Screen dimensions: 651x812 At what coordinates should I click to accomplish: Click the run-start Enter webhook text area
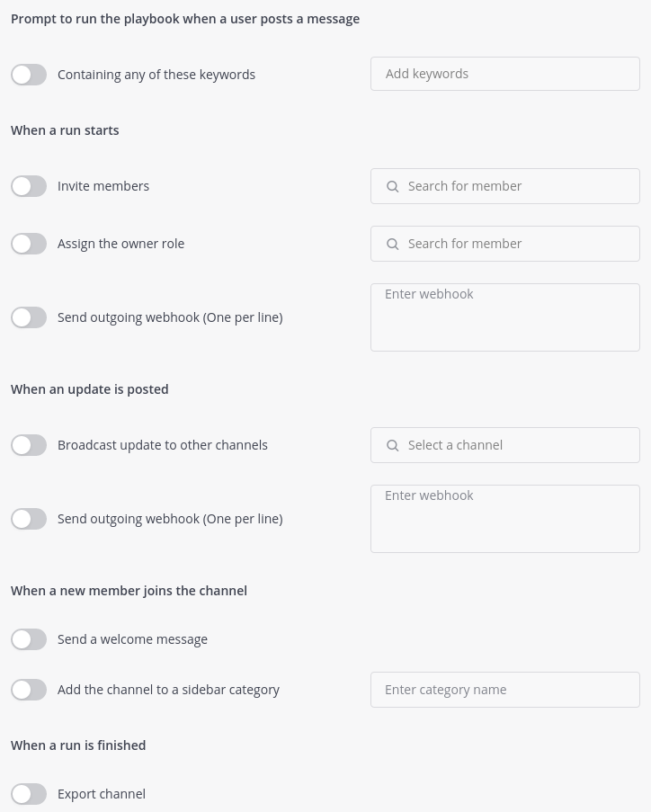[x=505, y=317]
